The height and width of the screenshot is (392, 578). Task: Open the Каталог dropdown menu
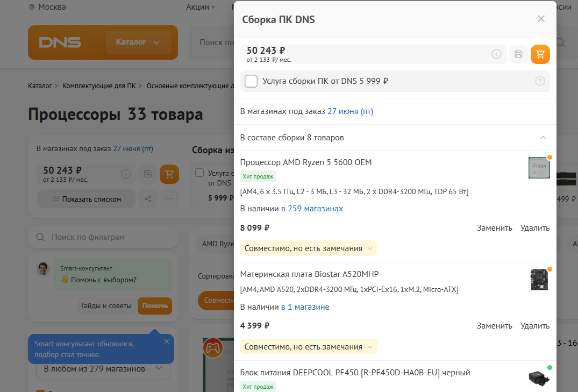[138, 42]
